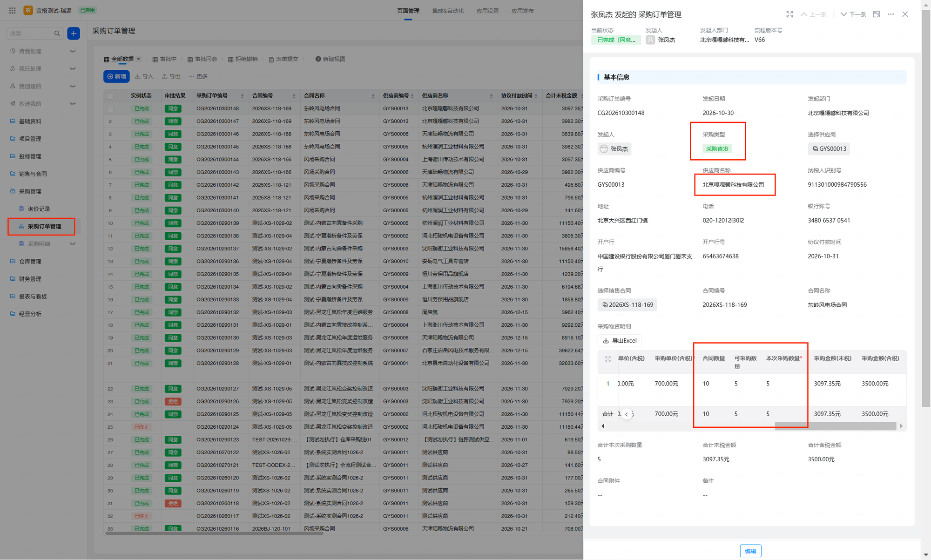Open the print layout icon in panel header
This screenshot has width=931, height=560.
point(876,14)
